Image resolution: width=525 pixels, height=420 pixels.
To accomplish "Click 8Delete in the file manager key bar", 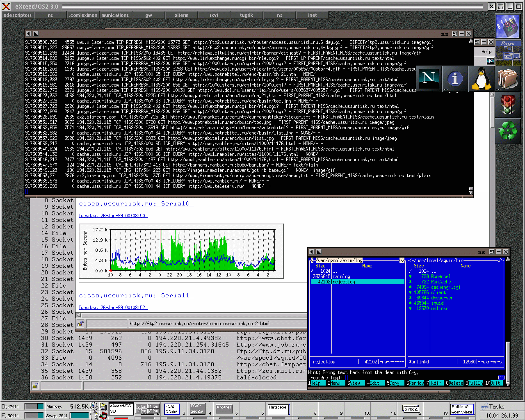I will click(455, 383).
